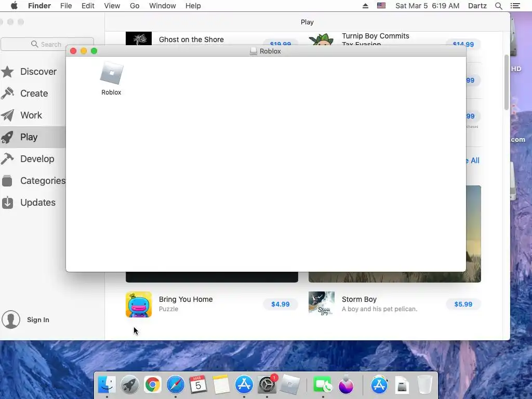Open the running App Store icon in the Dock
532x399 pixels.
pyautogui.click(x=244, y=385)
